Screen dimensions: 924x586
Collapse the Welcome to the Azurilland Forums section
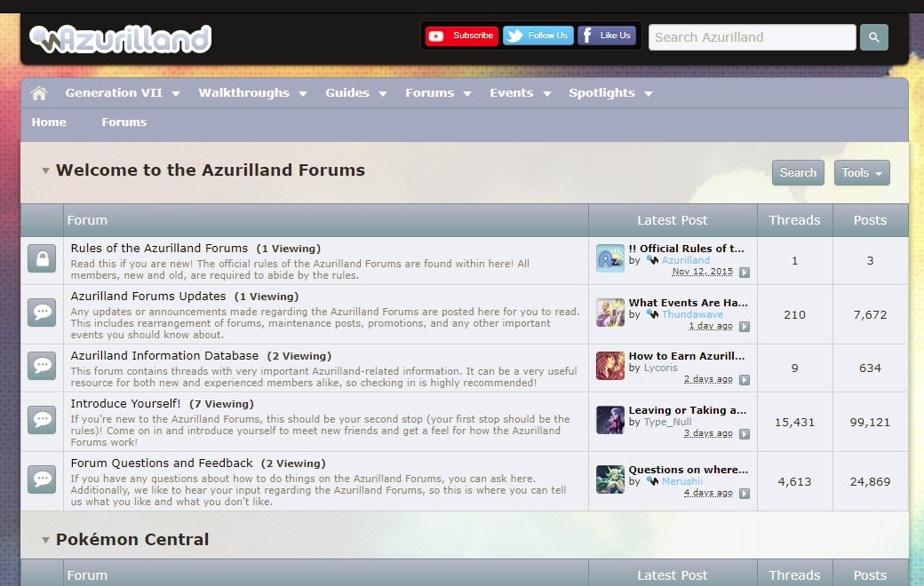coord(45,170)
